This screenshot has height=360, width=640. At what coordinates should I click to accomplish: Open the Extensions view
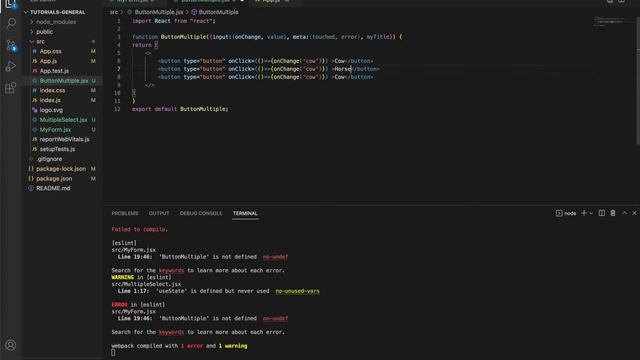pos(11,87)
